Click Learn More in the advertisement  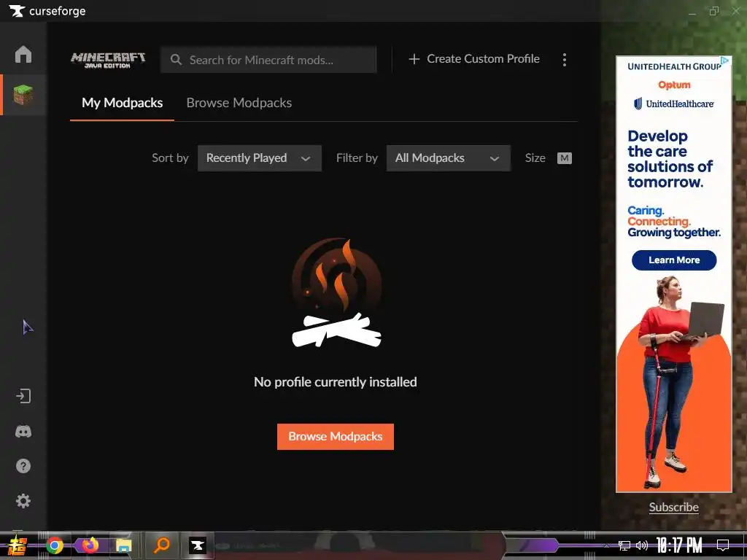(x=674, y=260)
